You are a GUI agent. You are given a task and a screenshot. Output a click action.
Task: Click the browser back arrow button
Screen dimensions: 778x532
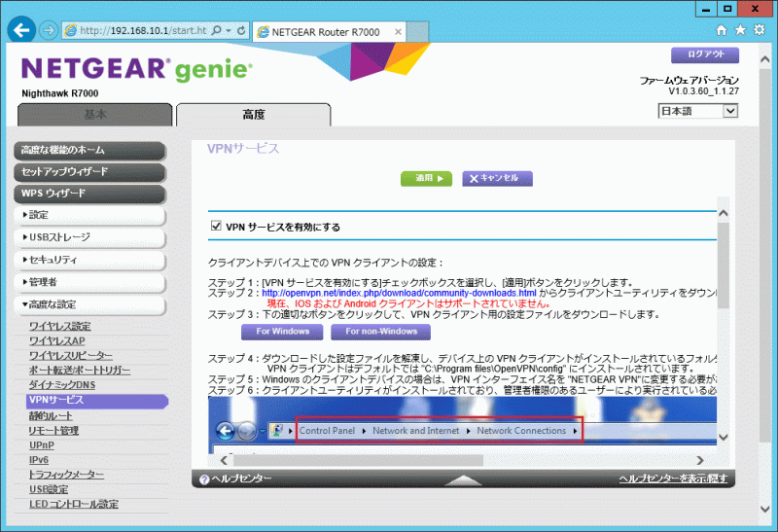pyautogui.click(x=20, y=30)
